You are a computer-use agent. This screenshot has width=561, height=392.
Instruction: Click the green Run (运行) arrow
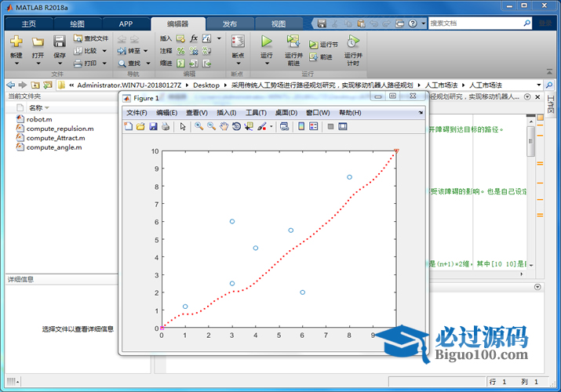tap(266, 42)
